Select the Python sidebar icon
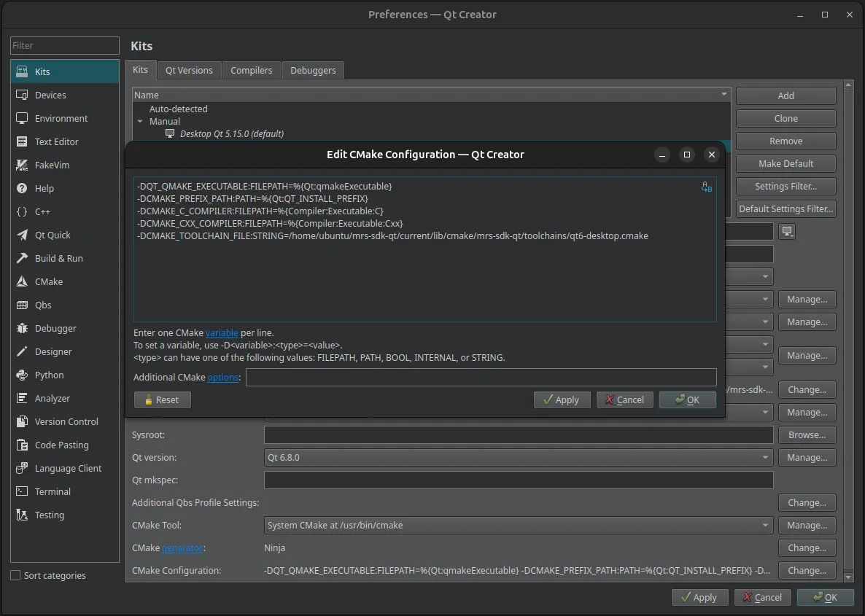 [x=49, y=375]
